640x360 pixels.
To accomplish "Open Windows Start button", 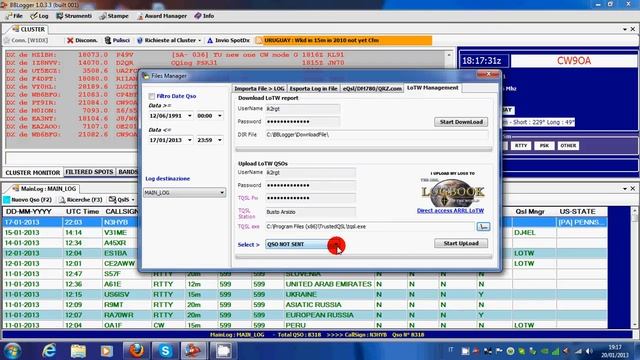I will (x=12, y=351).
